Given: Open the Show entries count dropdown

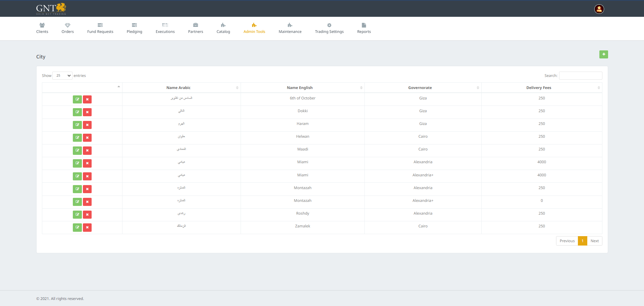Looking at the screenshot, I should coord(62,76).
